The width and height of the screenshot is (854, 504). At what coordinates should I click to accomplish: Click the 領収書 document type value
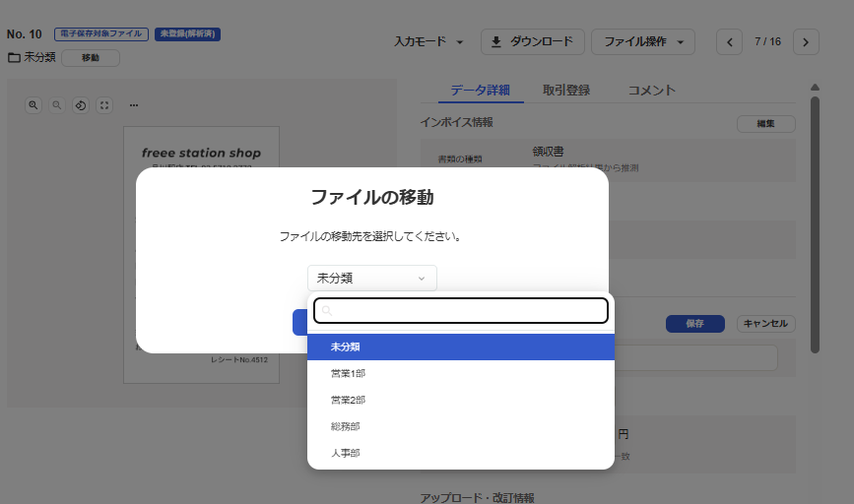point(548,152)
